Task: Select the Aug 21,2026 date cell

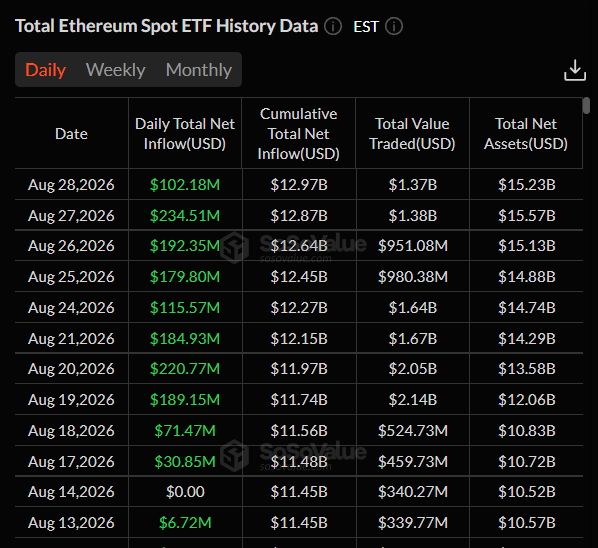Action: (71, 338)
